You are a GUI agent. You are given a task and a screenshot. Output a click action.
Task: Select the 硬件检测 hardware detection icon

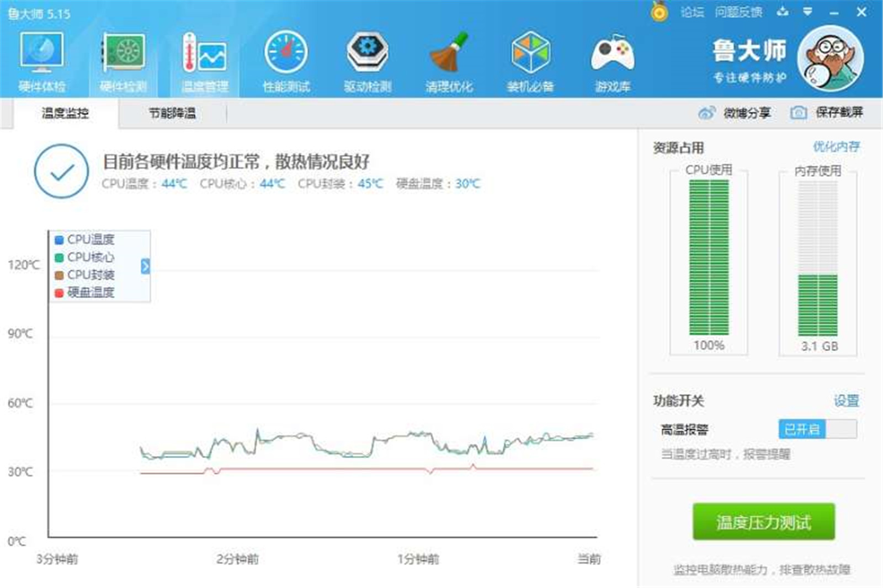click(124, 61)
